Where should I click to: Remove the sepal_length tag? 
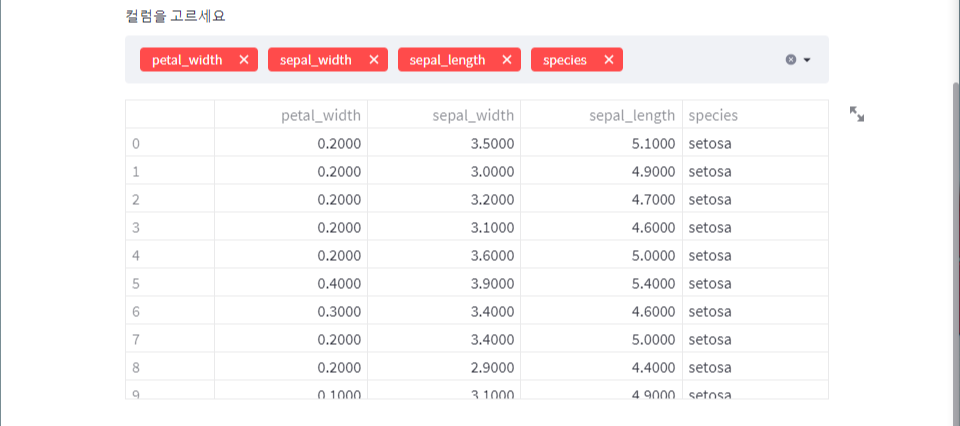[x=506, y=60]
